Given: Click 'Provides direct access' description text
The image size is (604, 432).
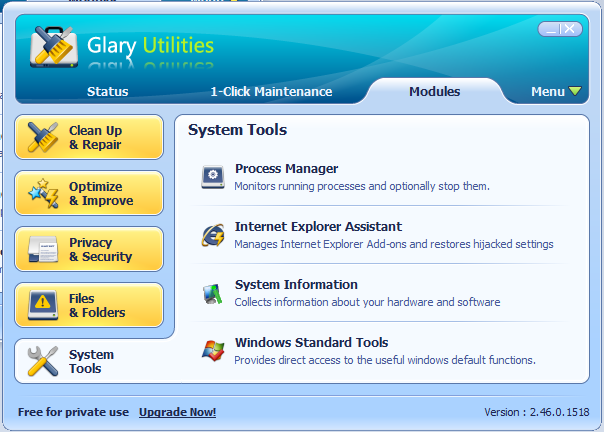Looking at the screenshot, I should click(x=385, y=360).
